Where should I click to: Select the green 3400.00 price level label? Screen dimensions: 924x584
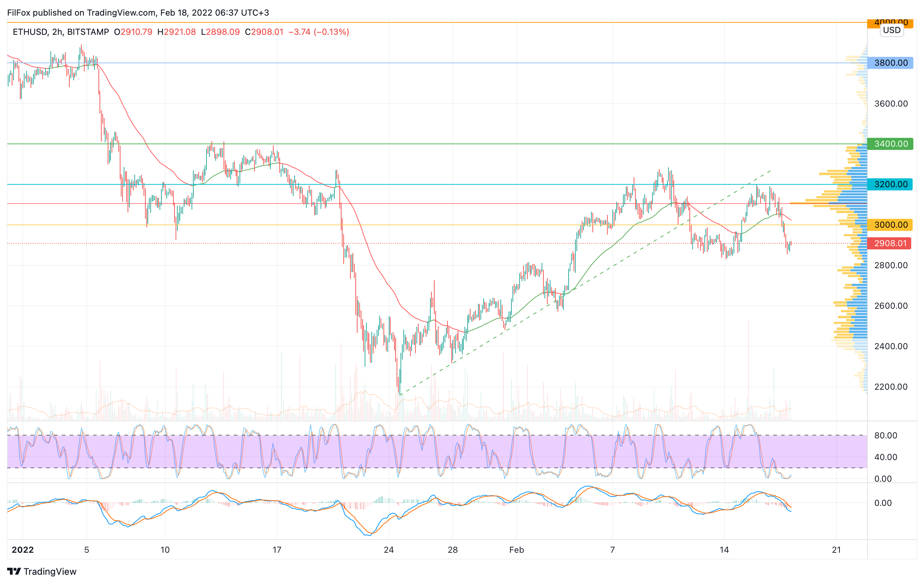(x=890, y=144)
